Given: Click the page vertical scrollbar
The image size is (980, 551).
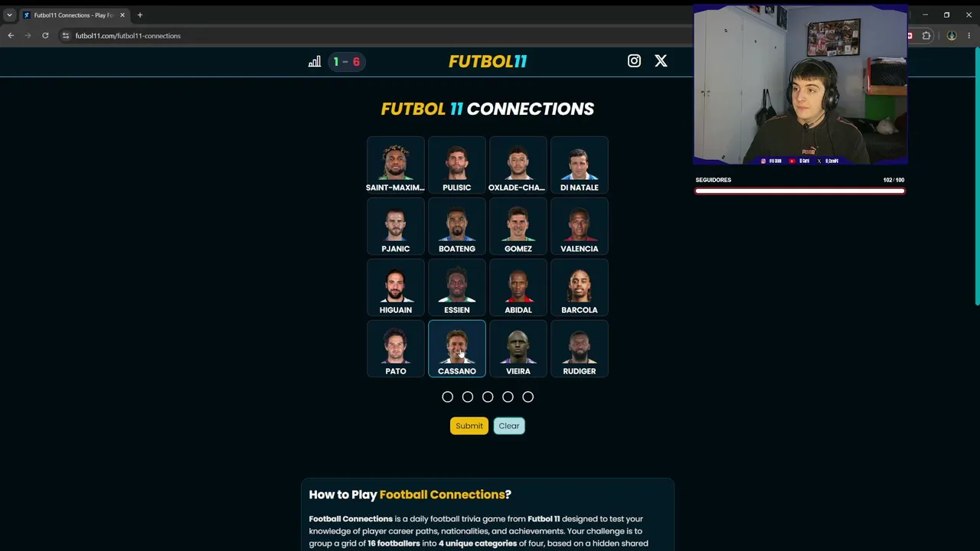Looking at the screenshot, I should (977, 176).
